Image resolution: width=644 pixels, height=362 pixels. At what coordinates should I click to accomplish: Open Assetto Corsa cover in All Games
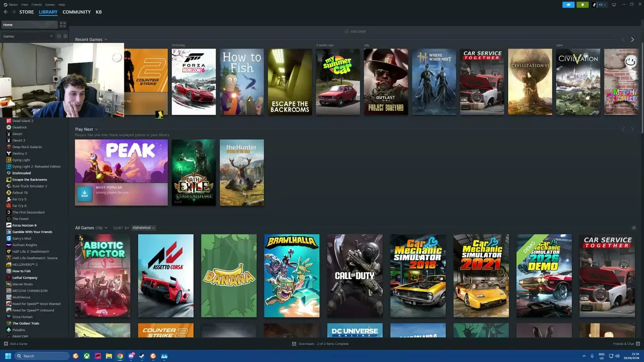[x=166, y=276]
